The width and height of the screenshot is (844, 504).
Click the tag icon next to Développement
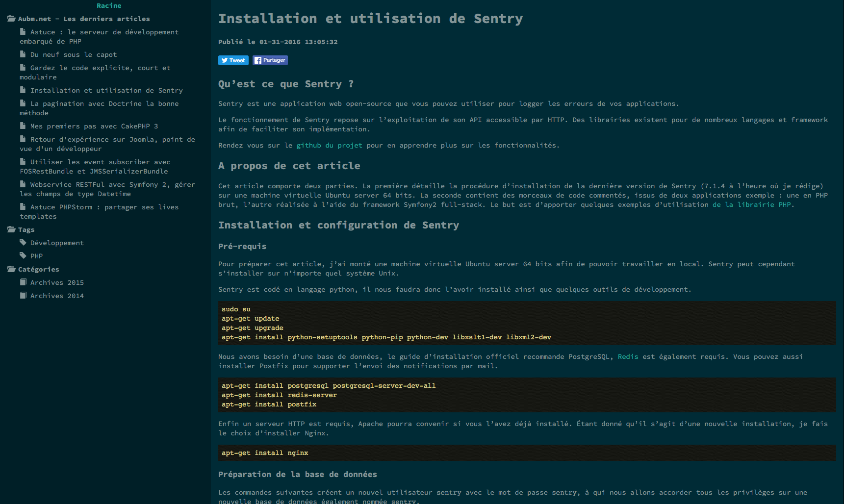pyautogui.click(x=23, y=243)
